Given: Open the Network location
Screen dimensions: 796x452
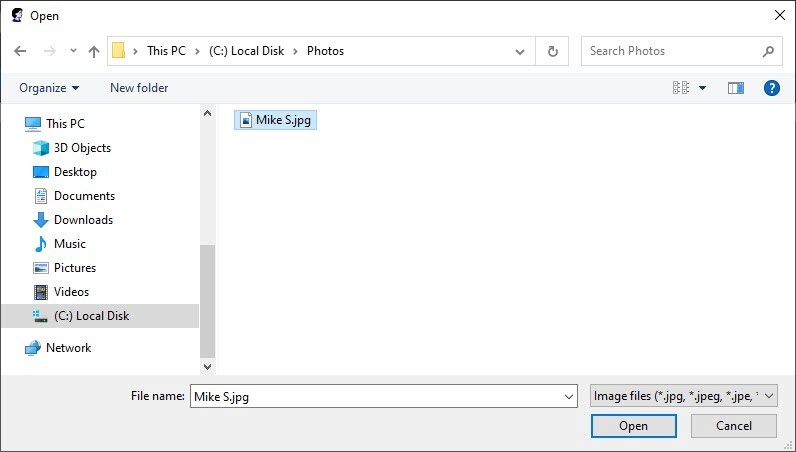Looking at the screenshot, I should (68, 348).
